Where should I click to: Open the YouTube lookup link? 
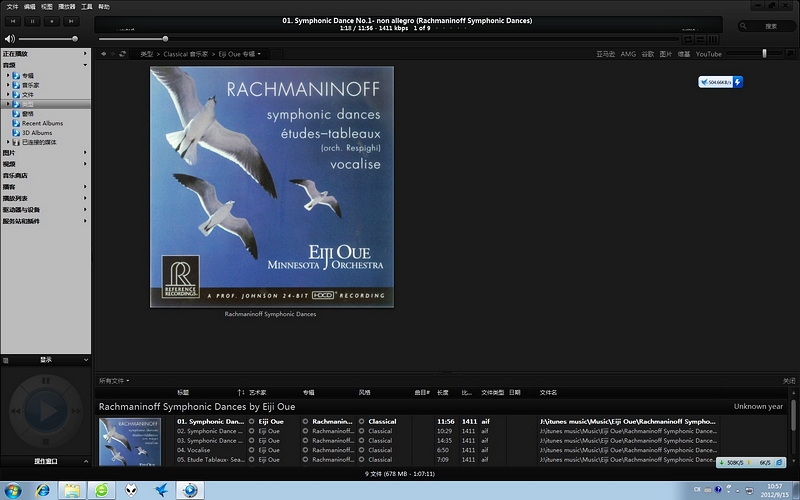pos(709,54)
